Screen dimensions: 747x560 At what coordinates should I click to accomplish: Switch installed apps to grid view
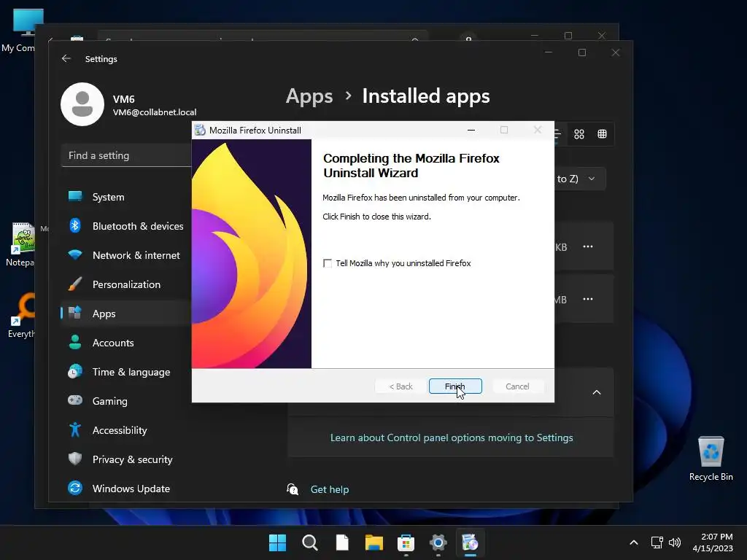[x=602, y=134]
